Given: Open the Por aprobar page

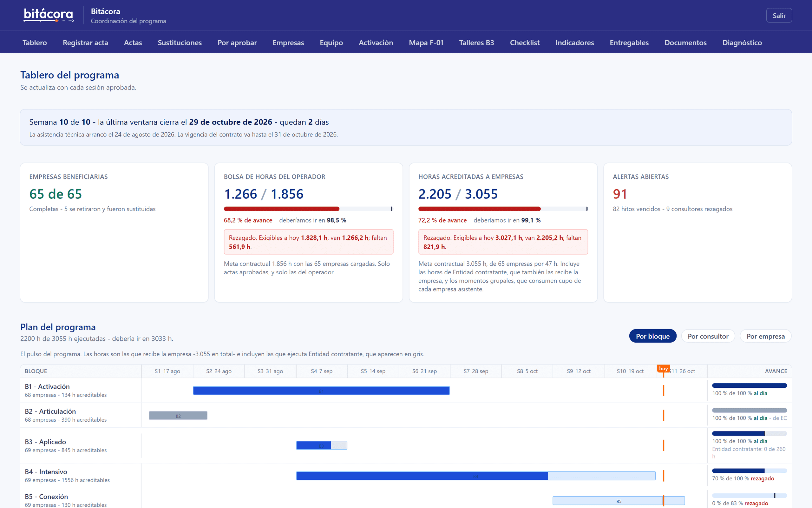Looking at the screenshot, I should coord(237,43).
